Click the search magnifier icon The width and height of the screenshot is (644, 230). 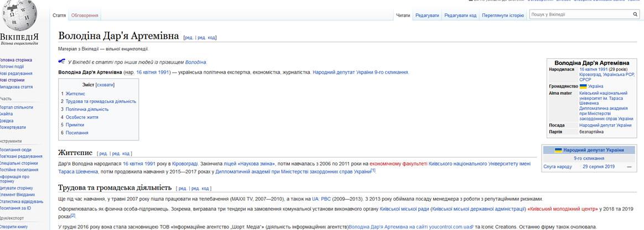pos(635,14)
